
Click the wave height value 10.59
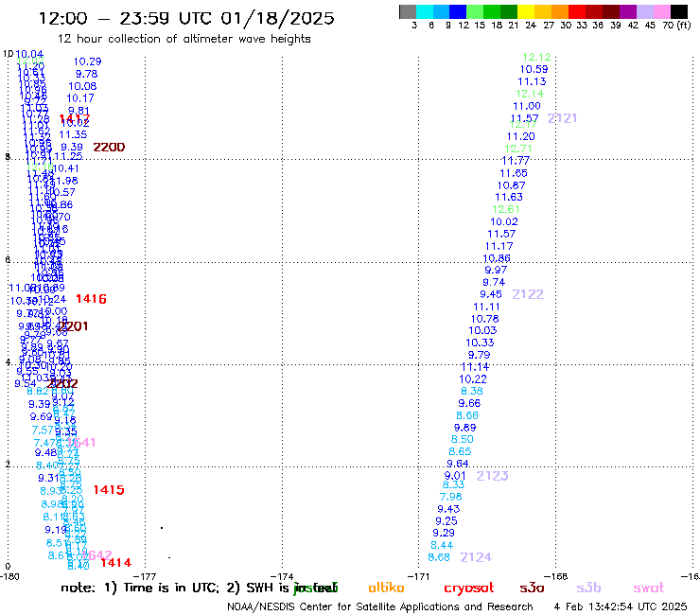click(x=534, y=69)
